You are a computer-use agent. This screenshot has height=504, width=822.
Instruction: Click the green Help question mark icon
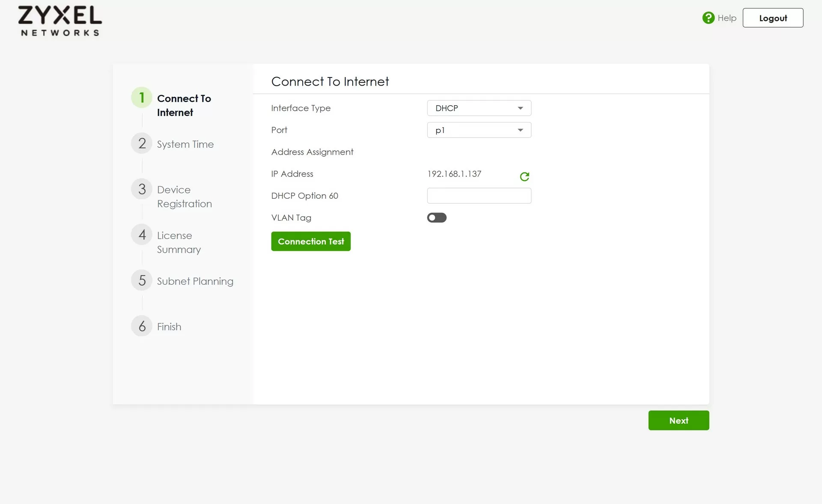point(708,18)
